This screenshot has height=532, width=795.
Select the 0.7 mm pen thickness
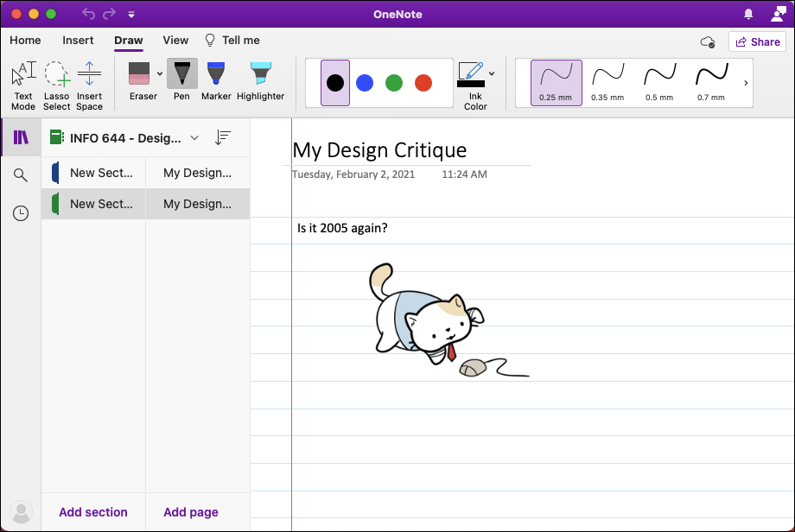tap(711, 83)
